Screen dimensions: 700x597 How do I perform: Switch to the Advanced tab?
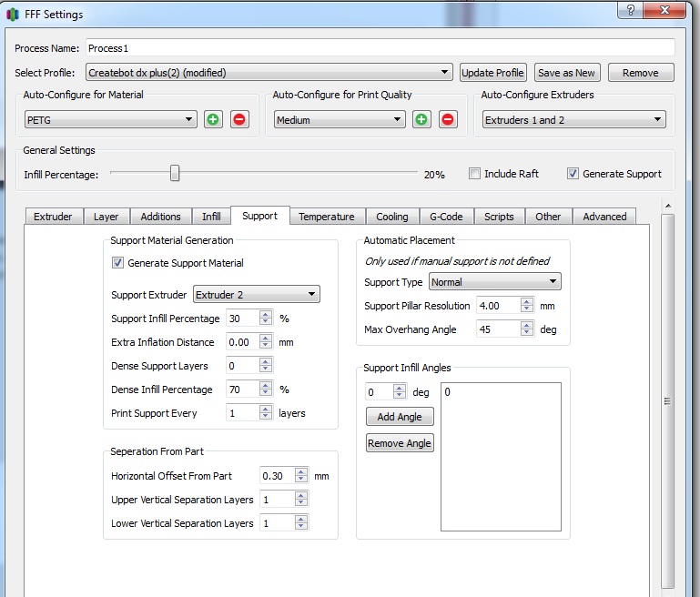604,217
